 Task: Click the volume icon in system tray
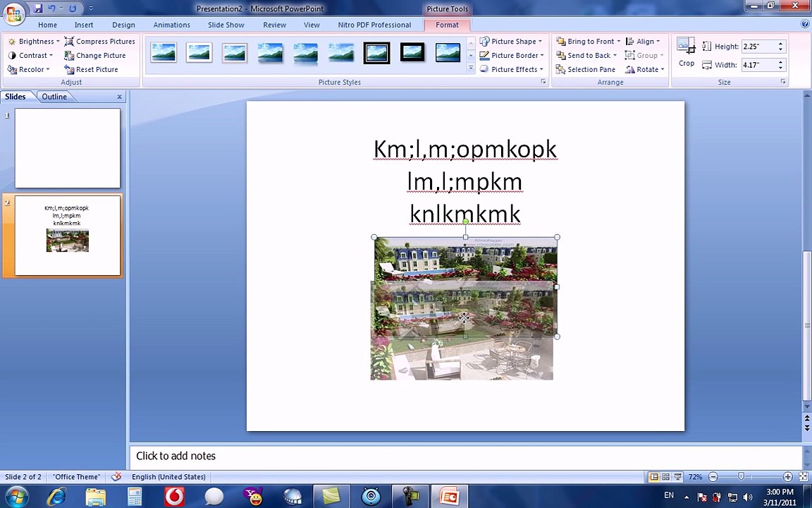click(x=748, y=497)
